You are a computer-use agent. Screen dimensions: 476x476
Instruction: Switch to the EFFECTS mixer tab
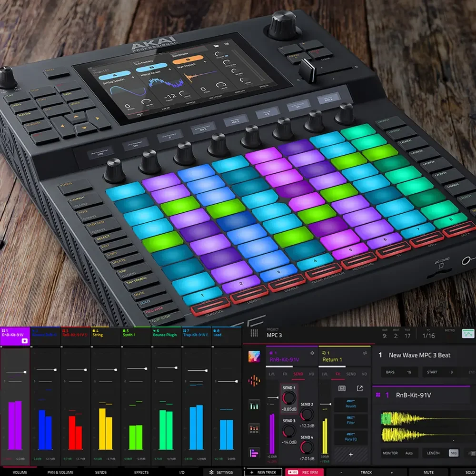[141, 472]
